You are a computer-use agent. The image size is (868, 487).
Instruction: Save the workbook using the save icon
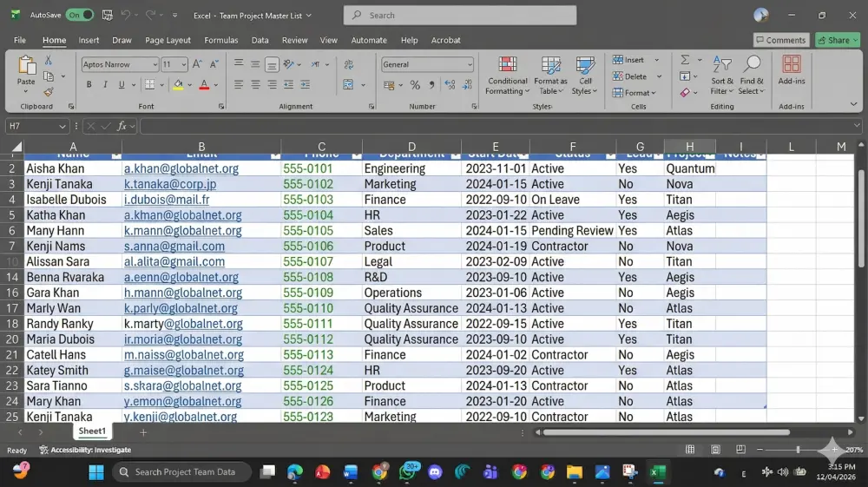pyautogui.click(x=108, y=16)
